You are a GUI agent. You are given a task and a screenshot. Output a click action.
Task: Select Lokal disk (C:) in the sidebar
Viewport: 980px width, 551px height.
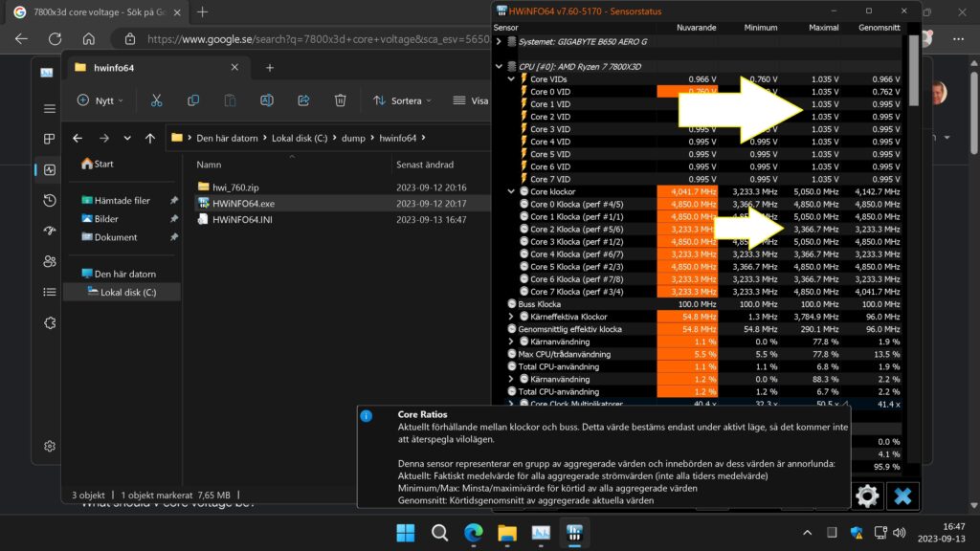click(x=122, y=293)
